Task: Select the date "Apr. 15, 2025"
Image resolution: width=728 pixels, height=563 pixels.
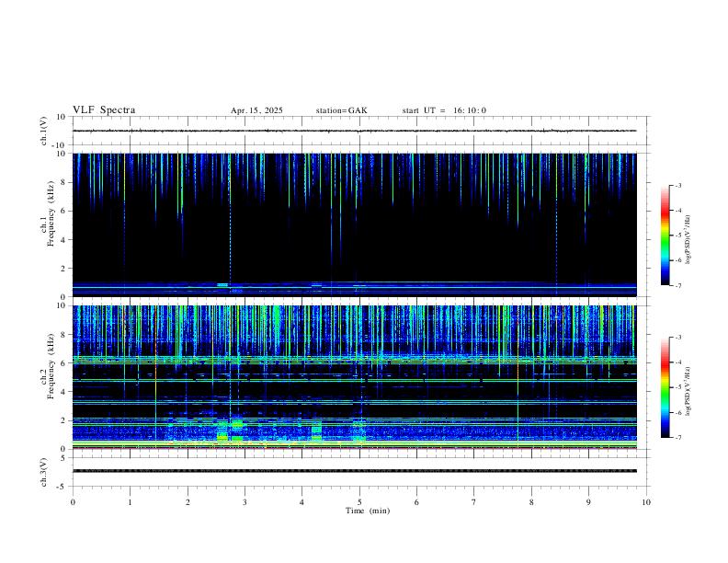Action: tap(256, 110)
